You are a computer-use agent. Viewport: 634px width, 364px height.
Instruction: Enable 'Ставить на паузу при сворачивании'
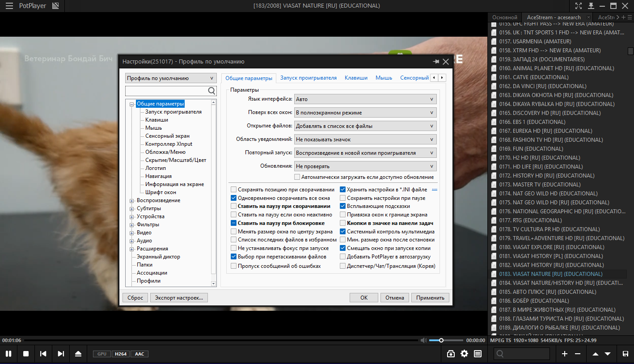[x=234, y=206]
